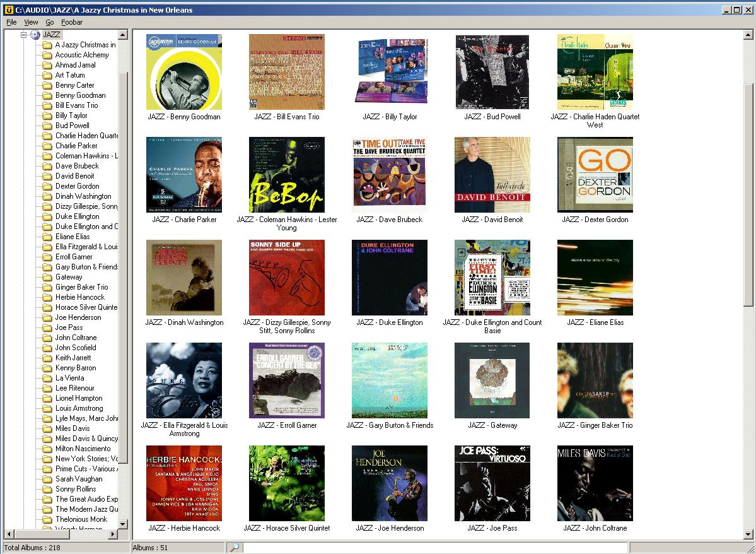The height and width of the screenshot is (554, 756).
Task: Open the Benny Goodman album cover
Action: (x=184, y=72)
